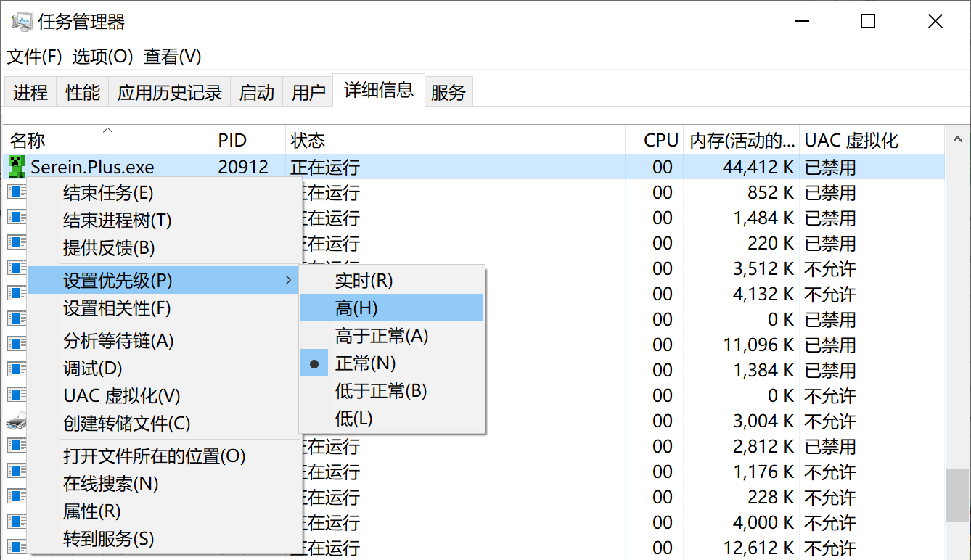Click the process icon in the 1,176 K row
This screenshot has height=560, width=971.
click(17, 472)
